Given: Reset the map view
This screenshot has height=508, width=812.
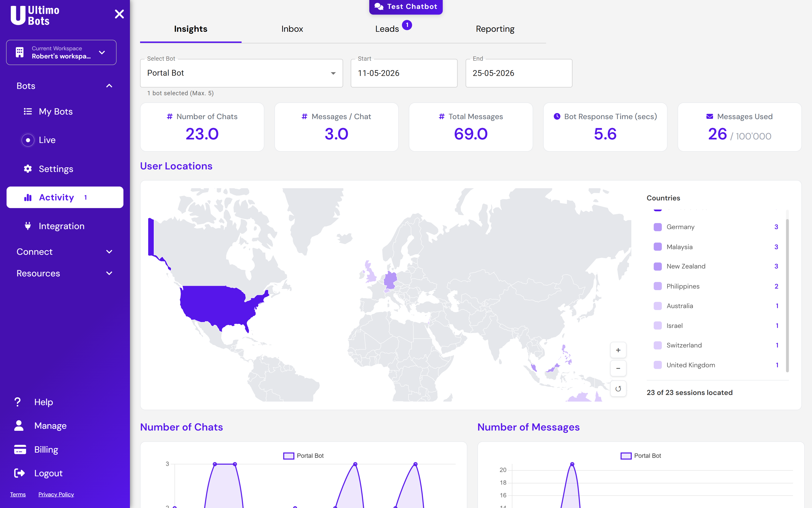Looking at the screenshot, I should (618, 389).
